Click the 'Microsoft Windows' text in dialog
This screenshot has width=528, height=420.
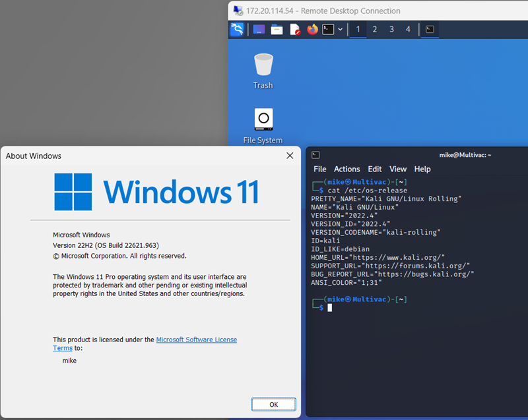(81, 235)
